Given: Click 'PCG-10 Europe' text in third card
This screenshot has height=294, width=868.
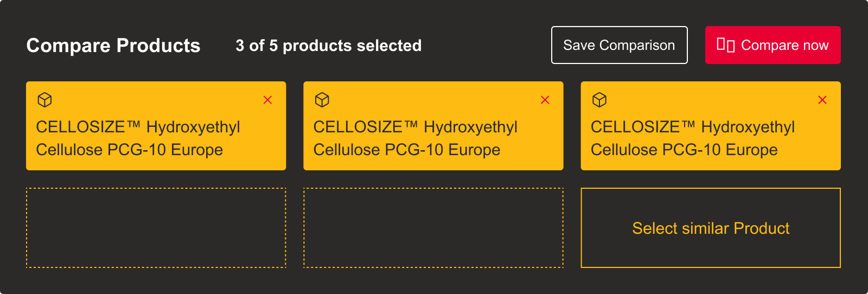Looking at the screenshot, I should (x=720, y=150).
